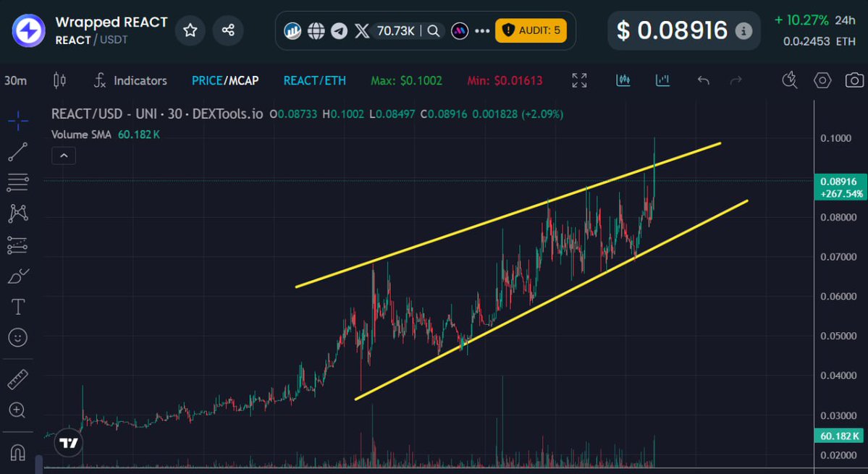The height and width of the screenshot is (474, 868).
Task: Select the brush drawing tool
Action: (17, 276)
